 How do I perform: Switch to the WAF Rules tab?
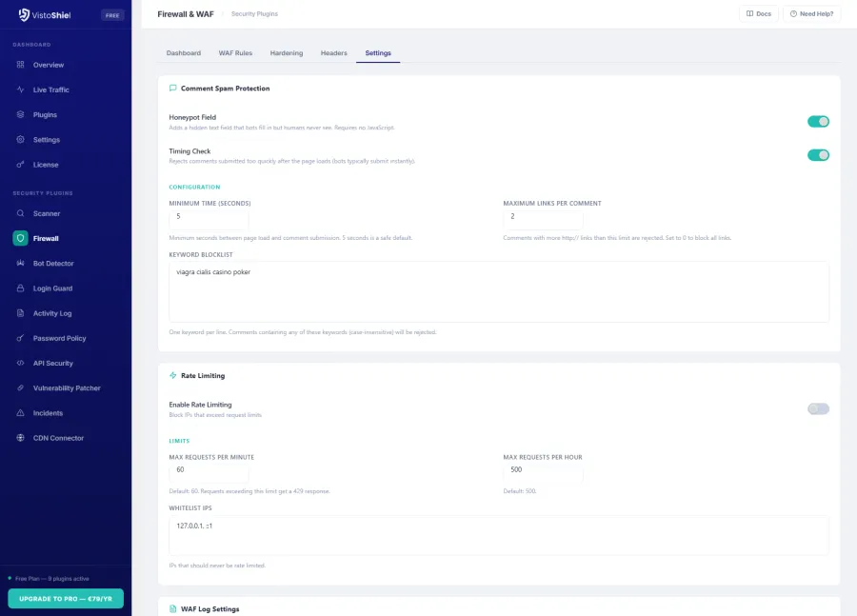(235, 53)
